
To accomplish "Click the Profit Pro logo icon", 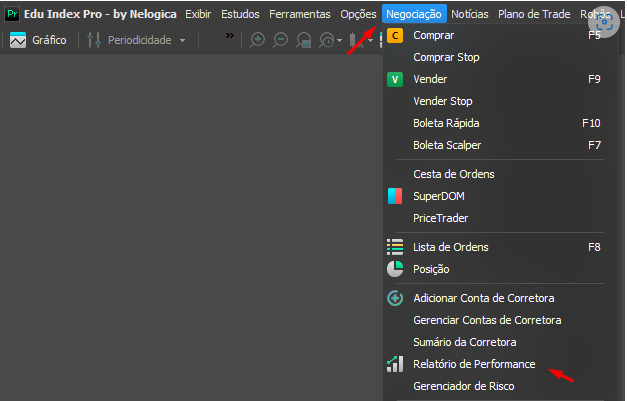I will [x=12, y=14].
